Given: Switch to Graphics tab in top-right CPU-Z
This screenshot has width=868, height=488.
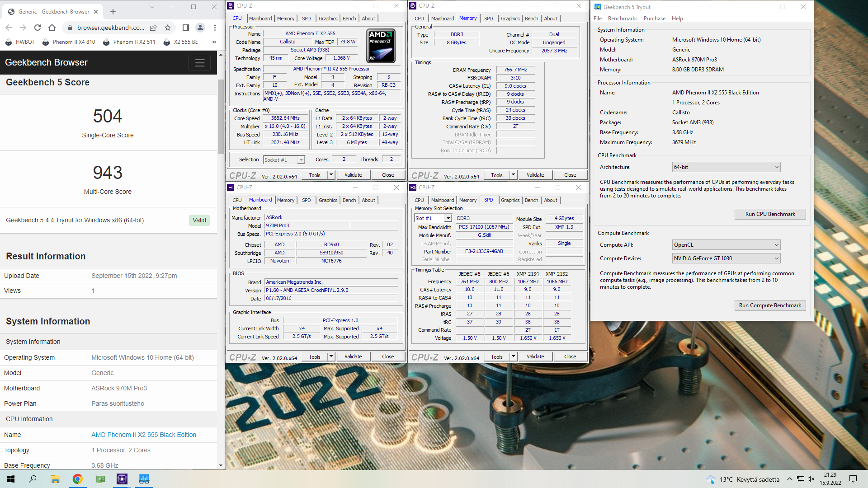Looking at the screenshot, I should (x=510, y=19).
